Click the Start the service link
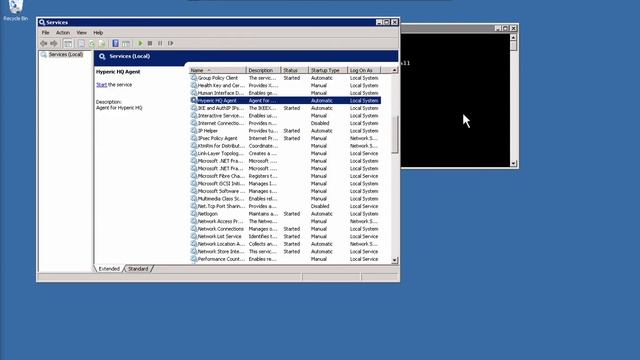The image size is (640, 360). pyautogui.click(x=101, y=85)
